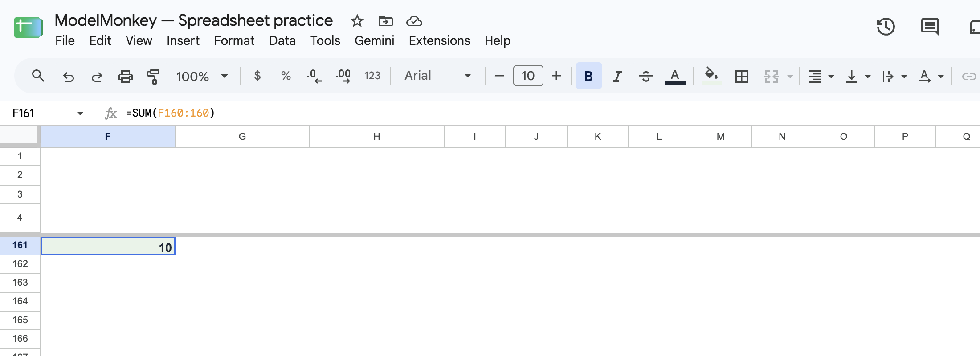The image size is (980, 356).
Task: Open the Extensions menu
Action: (440, 41)
